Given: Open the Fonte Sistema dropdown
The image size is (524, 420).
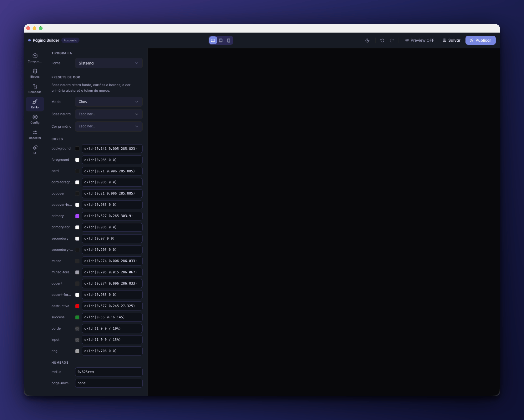Looking at the screenshot, I should pos(109,63).
